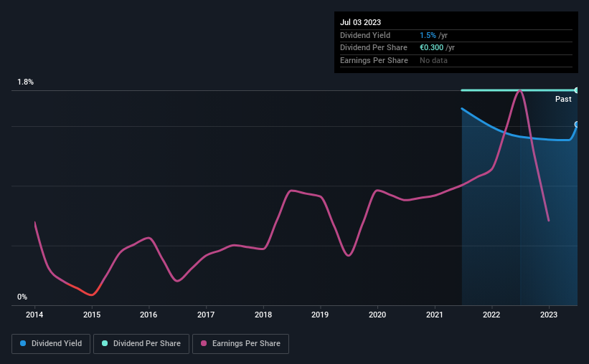Select the 2023 x-axis year label

pyautogui.click(x=549, y=315)
